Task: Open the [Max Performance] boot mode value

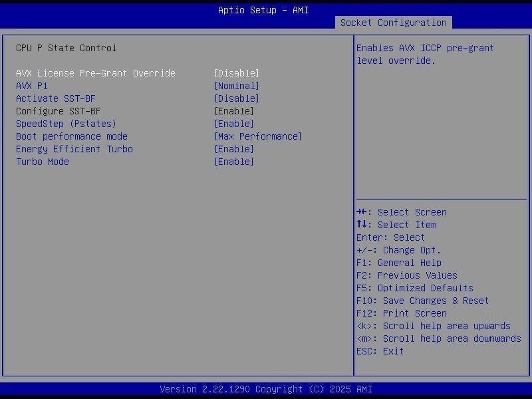Action: point(258,136)
